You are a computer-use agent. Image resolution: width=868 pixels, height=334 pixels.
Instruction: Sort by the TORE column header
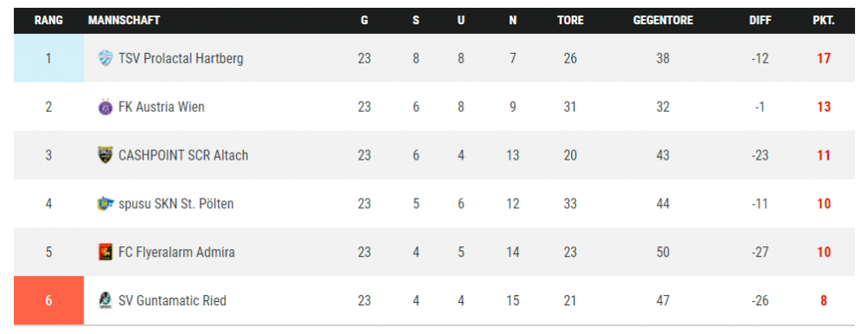pyautogui.click(x=570, y=21)
